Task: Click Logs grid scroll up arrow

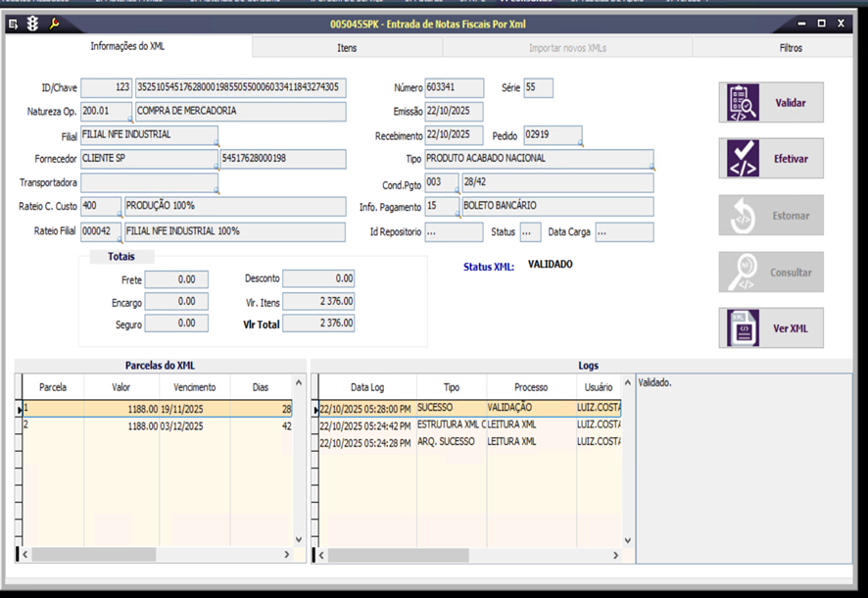Action: pyautogui.click(x=628, y=382)
